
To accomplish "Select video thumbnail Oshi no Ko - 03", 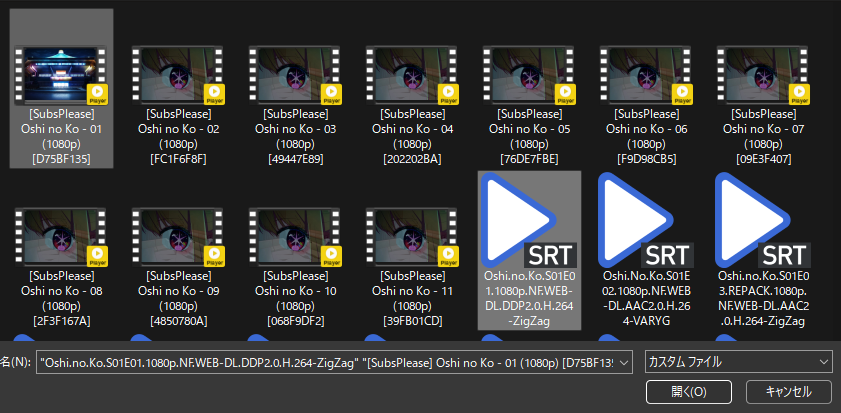I will pos(295,75).
